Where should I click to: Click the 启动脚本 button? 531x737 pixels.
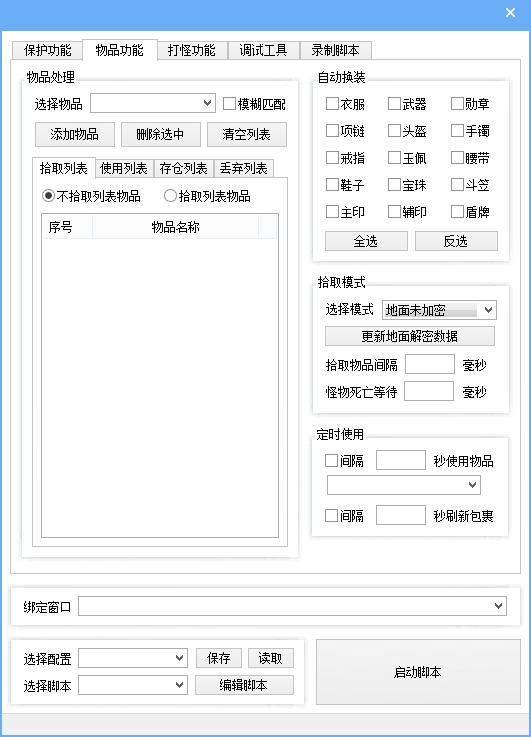(418, 672)
